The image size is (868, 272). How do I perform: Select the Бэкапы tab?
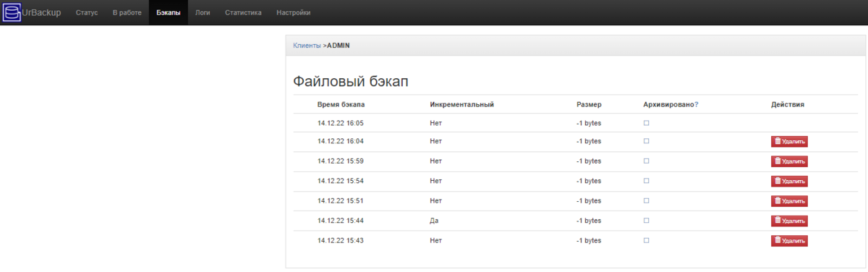pos(169,13)
